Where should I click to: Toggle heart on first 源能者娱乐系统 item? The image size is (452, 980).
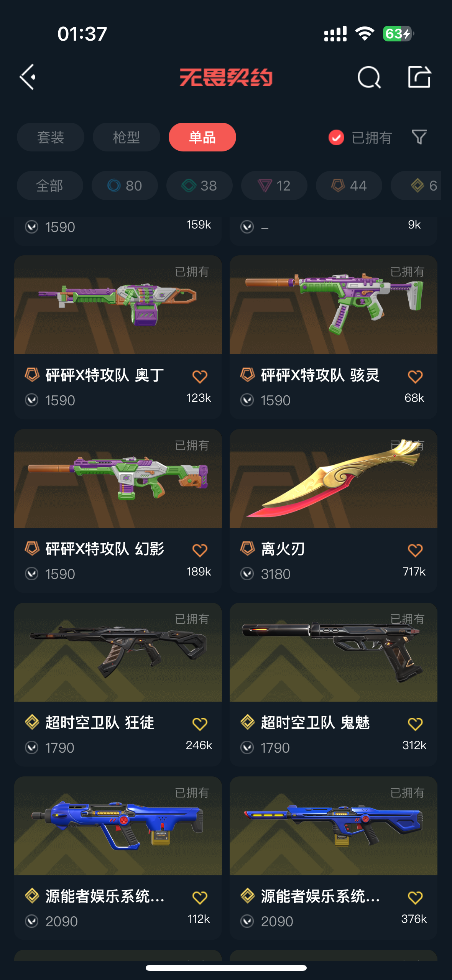point(200,897)
